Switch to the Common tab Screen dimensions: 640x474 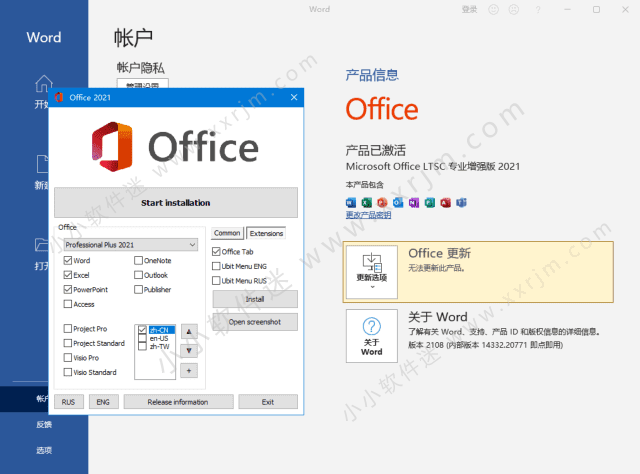point(227,233)
